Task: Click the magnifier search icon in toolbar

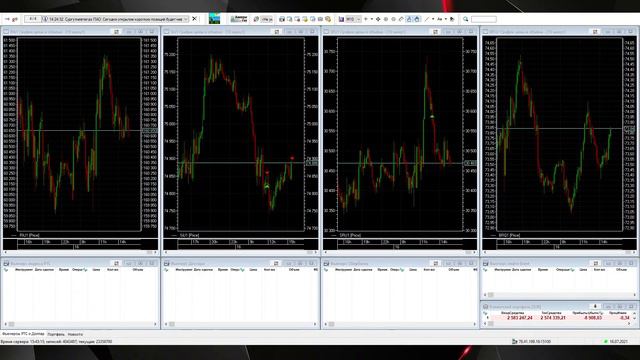Action: 465,19
